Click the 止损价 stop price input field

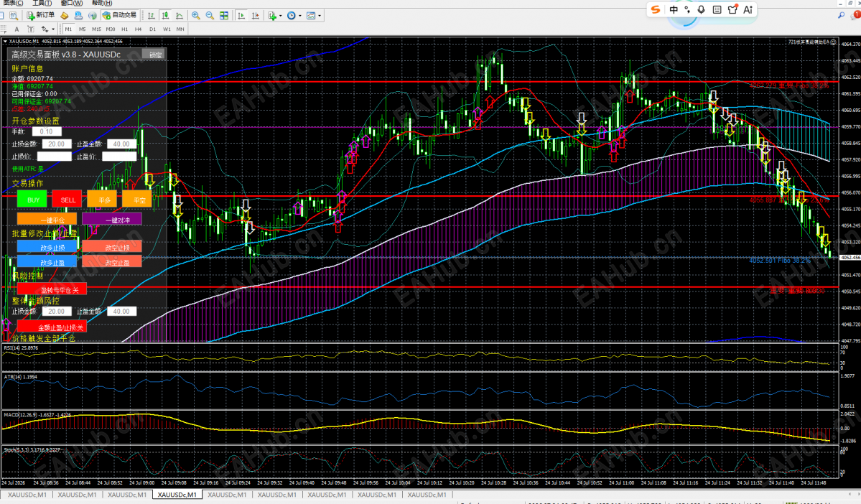[x=54, y=157]
